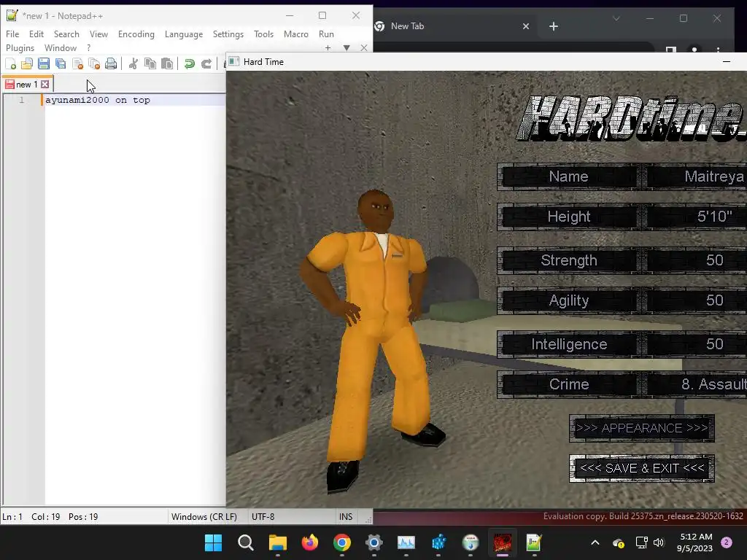
Task: Click the Ln : 1 status bar entry
Action: 12,517
